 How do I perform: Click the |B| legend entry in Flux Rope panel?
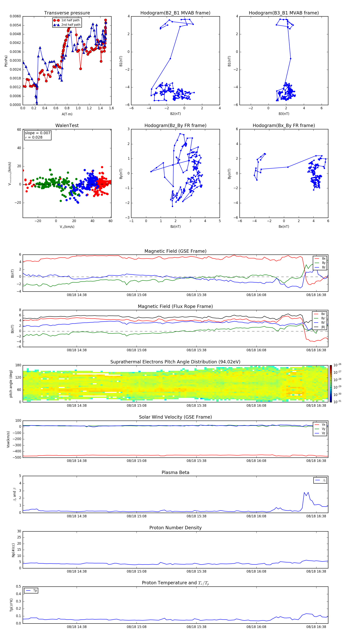point(320,327)
